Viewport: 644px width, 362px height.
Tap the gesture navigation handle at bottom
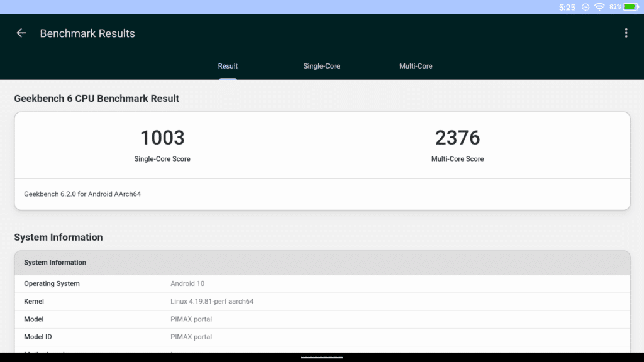322,358
